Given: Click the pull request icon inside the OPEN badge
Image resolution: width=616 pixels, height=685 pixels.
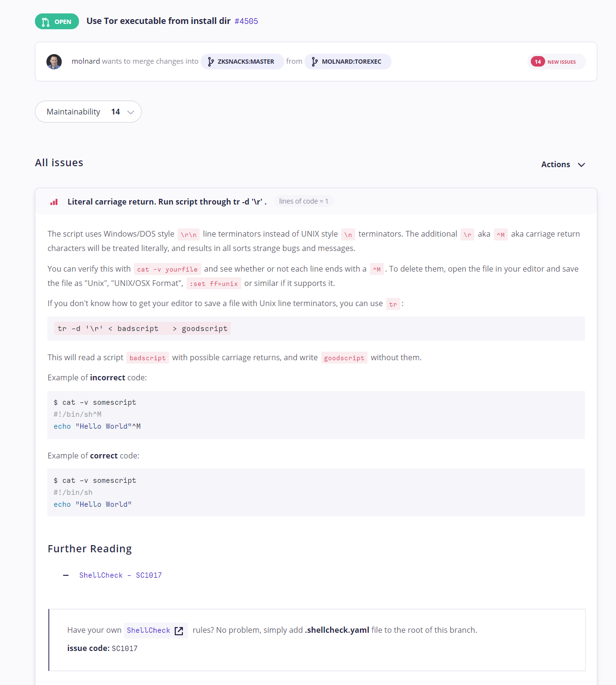Looking at the screenshot, I should (45, 21).
